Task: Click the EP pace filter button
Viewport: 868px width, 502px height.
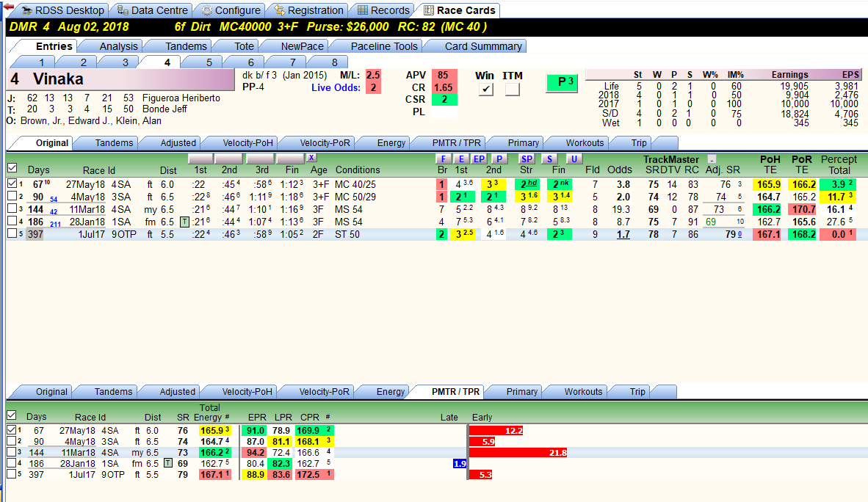Action: (x=480, y=159)
